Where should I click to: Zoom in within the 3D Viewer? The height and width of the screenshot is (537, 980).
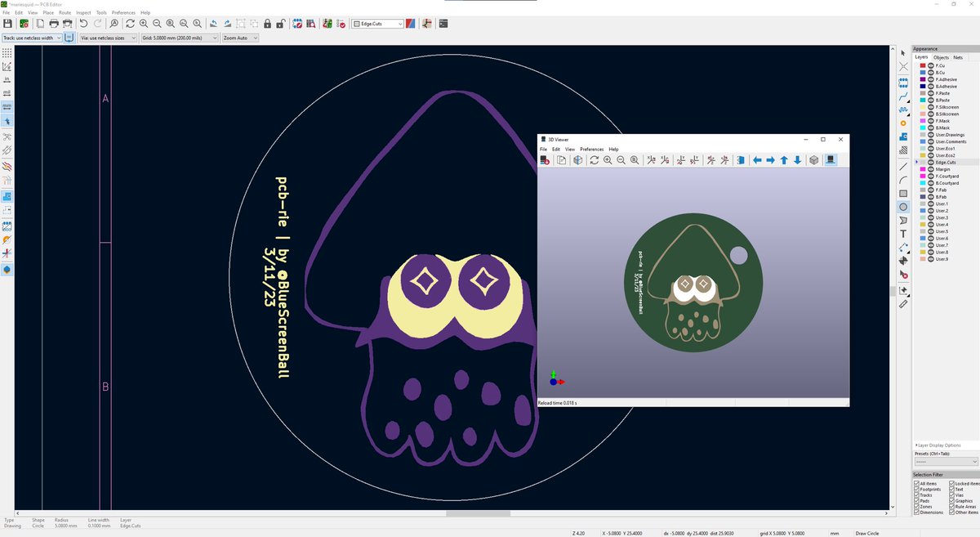[x=608, y=160]
